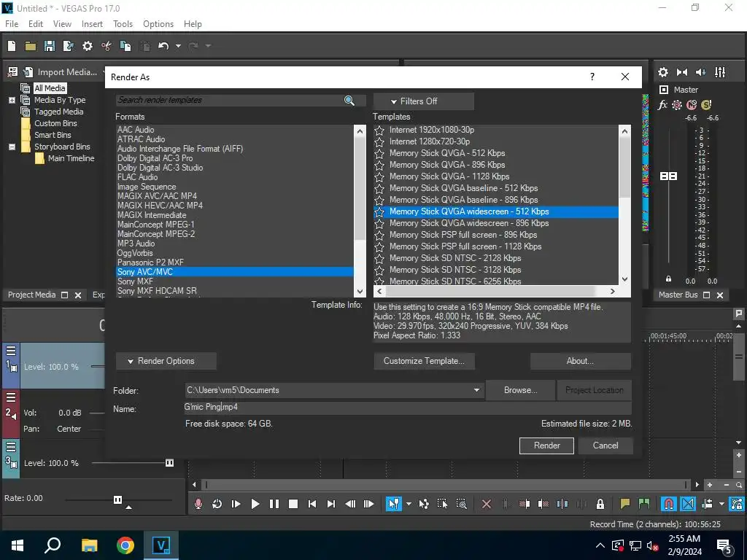
Task: Click the Downmix output icon in Master Bus
Action: click(682, 72)
